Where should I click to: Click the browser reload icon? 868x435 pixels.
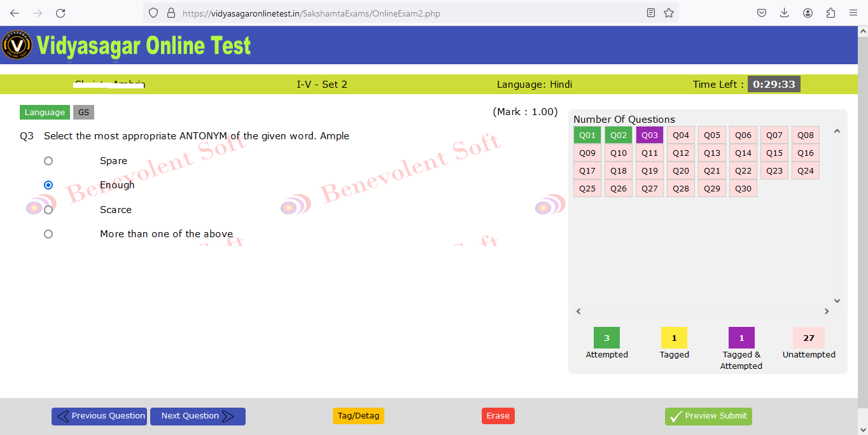click(x=60, y=13)
